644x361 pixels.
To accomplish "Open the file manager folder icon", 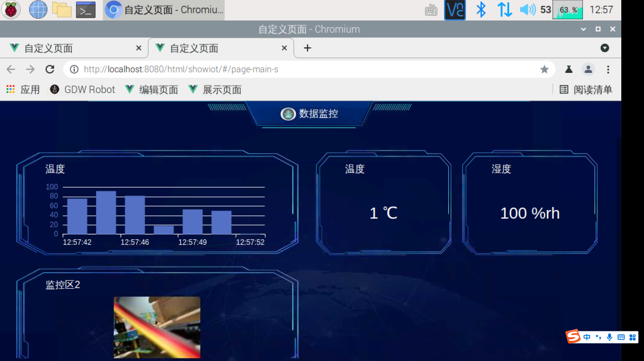I will (62, 10).
